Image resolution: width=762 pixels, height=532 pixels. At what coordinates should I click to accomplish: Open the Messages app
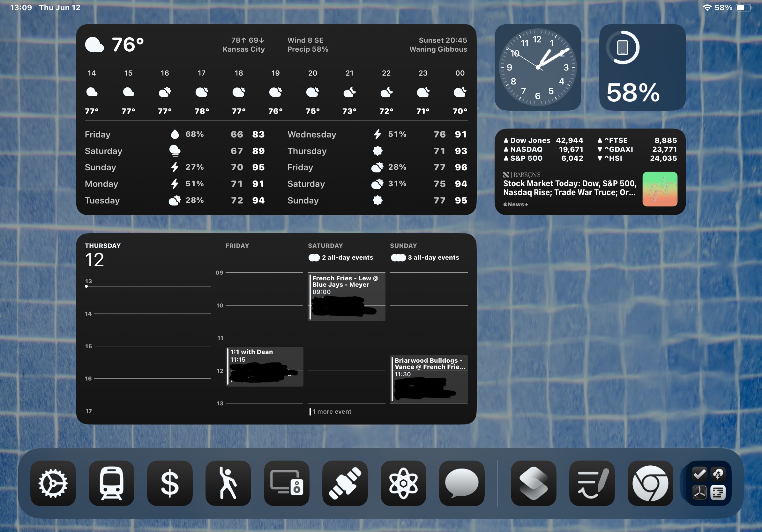pyautogui.click(x=462, y=483)
